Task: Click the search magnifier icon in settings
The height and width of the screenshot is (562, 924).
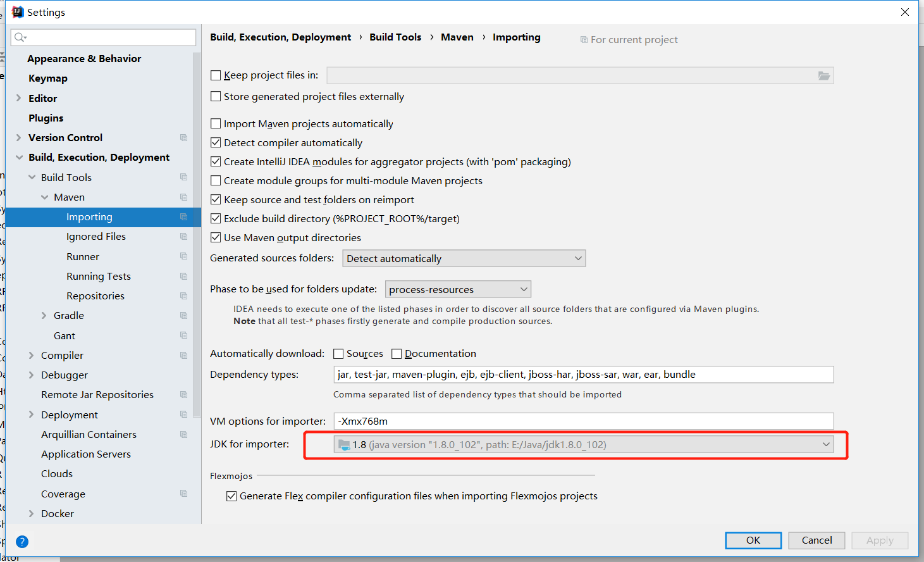Action: 20,37
